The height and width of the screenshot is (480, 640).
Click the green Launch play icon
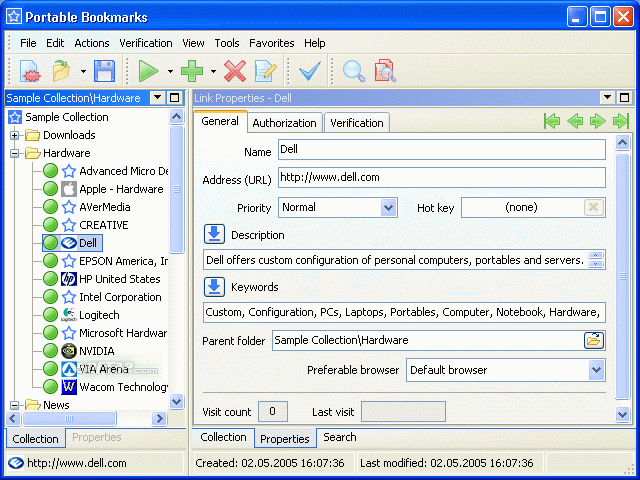point(148,71)
